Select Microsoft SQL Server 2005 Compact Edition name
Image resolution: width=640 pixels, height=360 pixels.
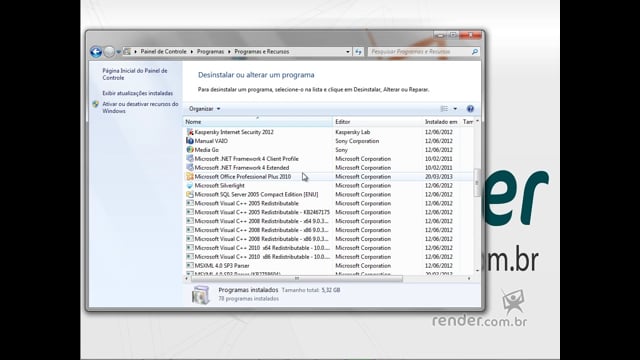point(256,194)
